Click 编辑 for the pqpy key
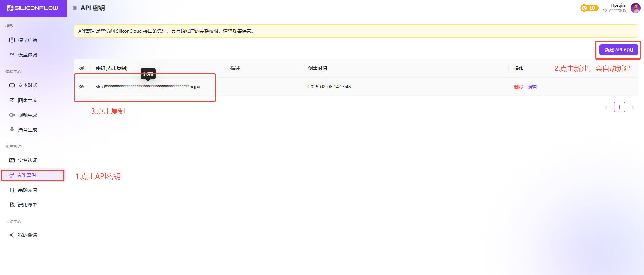The width and height of the screenshot is (644, 275). click(532, 87)
